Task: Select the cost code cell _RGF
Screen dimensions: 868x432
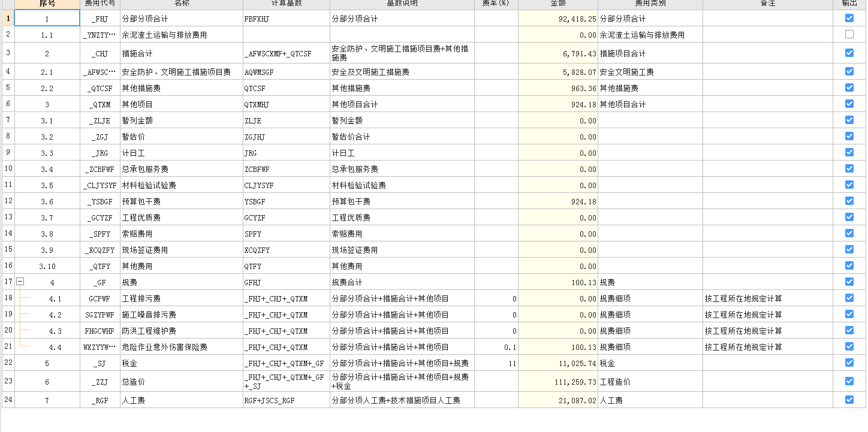Action: pyautogui.click(x=100, y=400)
